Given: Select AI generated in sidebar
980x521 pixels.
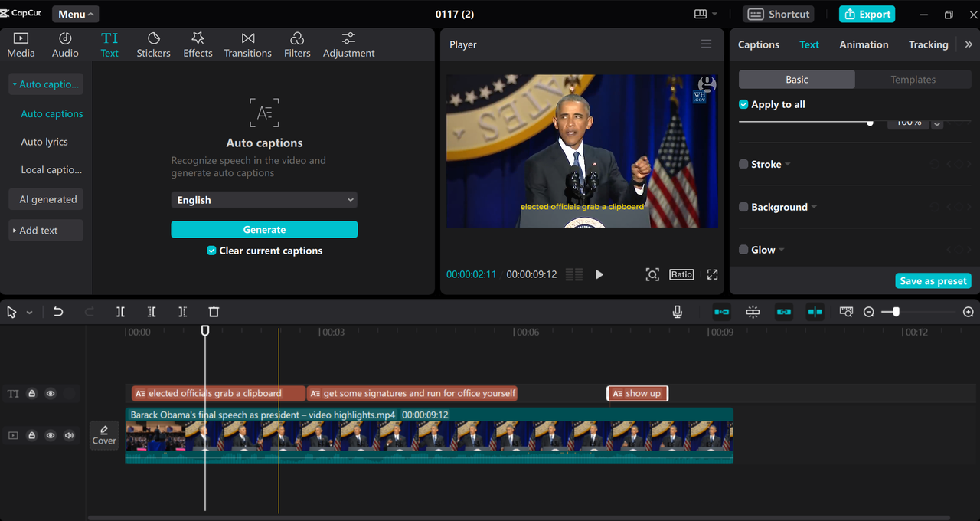Looking at the screenshot, I should (x=46, y=199).
